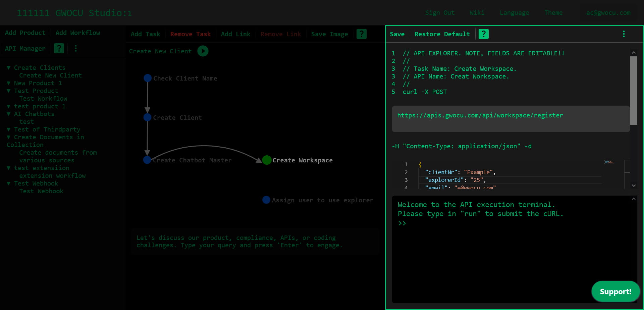Select the Check Client Name task node
This screenshot has height=310, width=644.
148,78
